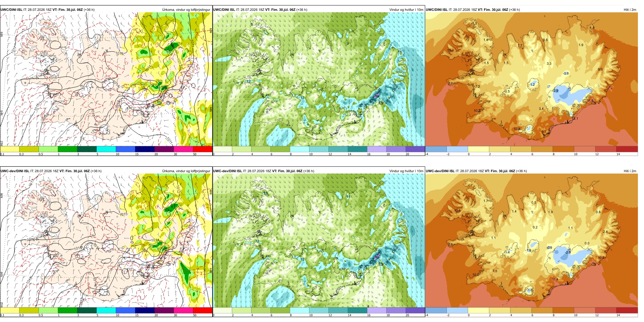This screenshot has width=644, height=322.
Task: Click 'Hiti í 2m' title on UWC-dev map
Action: click(630, 171)
